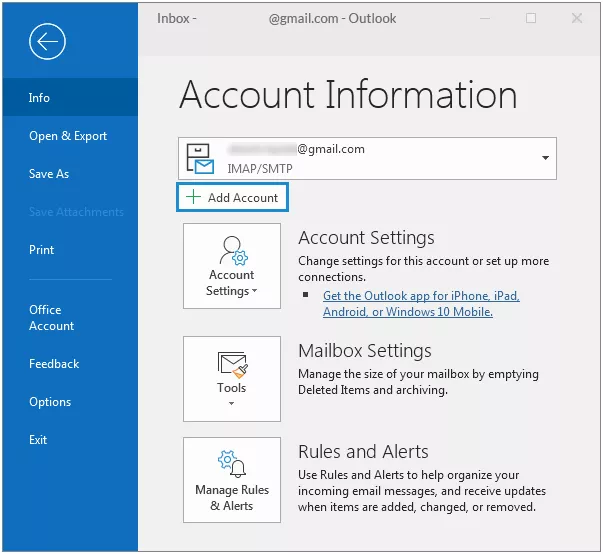Choose Exit in the sidebar
603x554 pixels.
pos(38,439)
